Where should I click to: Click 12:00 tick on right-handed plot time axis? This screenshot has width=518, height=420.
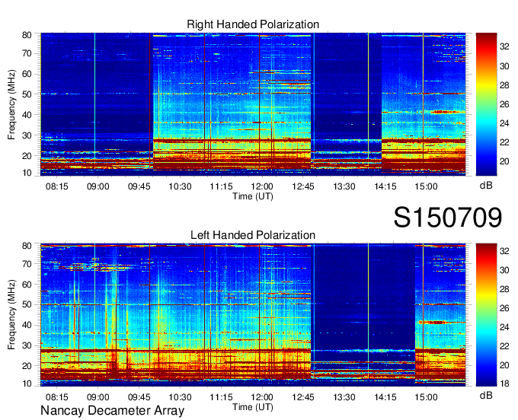pyautogui.click(x=262, y=186)
